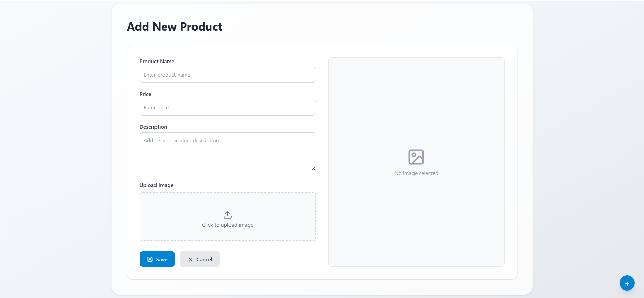The height and width of the screenshot is (298, 644).
Task: Click the 'No image selected' text
Action: point(416,173)
